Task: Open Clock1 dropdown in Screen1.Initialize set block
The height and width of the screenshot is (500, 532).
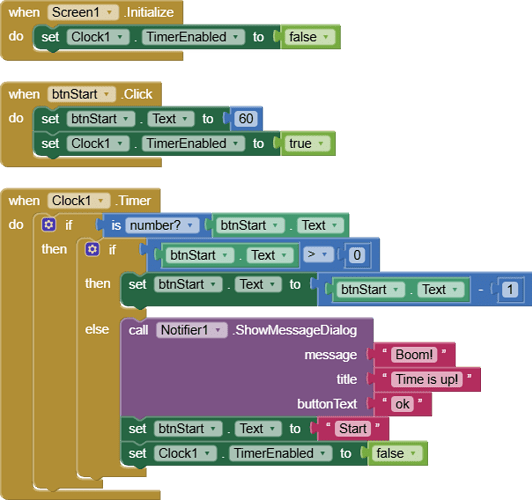Action: [98, 37]
